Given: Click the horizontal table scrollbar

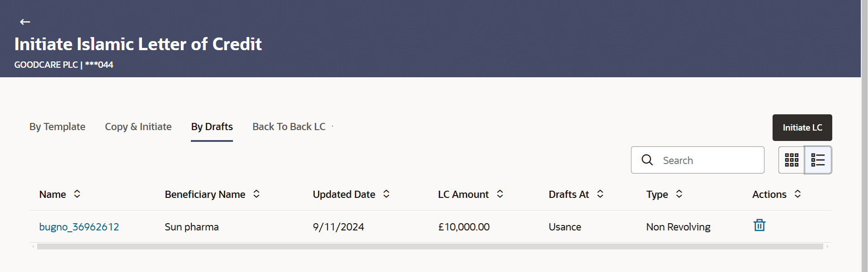Looking at the screenshot, I should [x=430, y=247].
